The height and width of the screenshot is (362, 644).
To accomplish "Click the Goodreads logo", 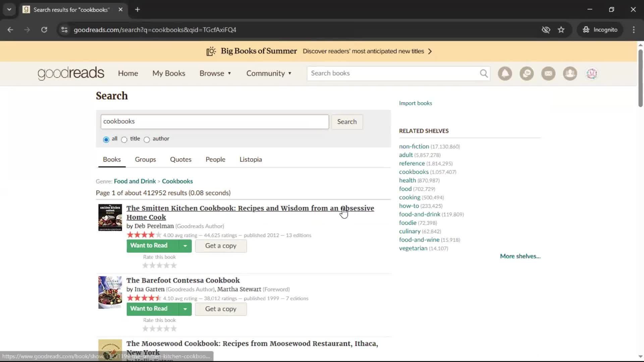I will (x=71, y=73).
